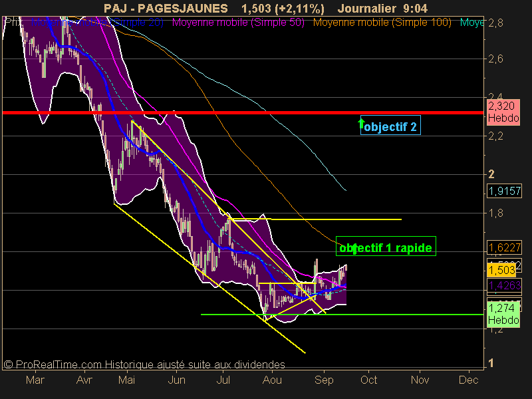Click the Journalier timeframe label

367,9
